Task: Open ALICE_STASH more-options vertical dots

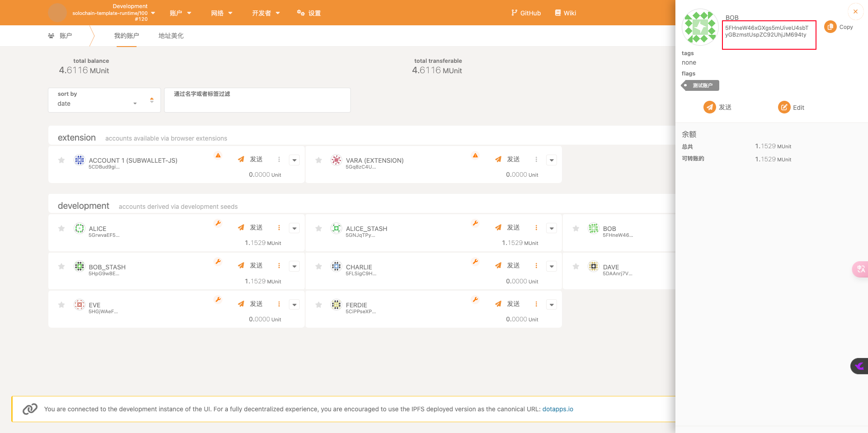Action: pos(536,228)
